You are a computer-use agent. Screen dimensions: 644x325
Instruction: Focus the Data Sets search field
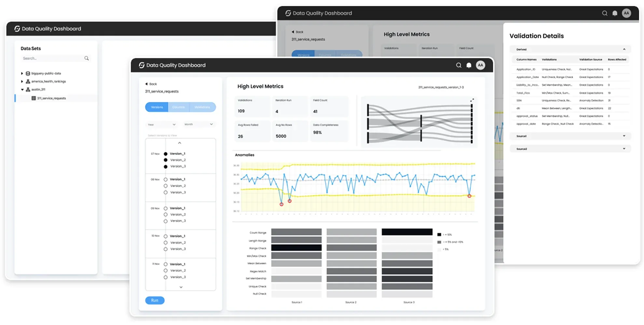[52, 59]
